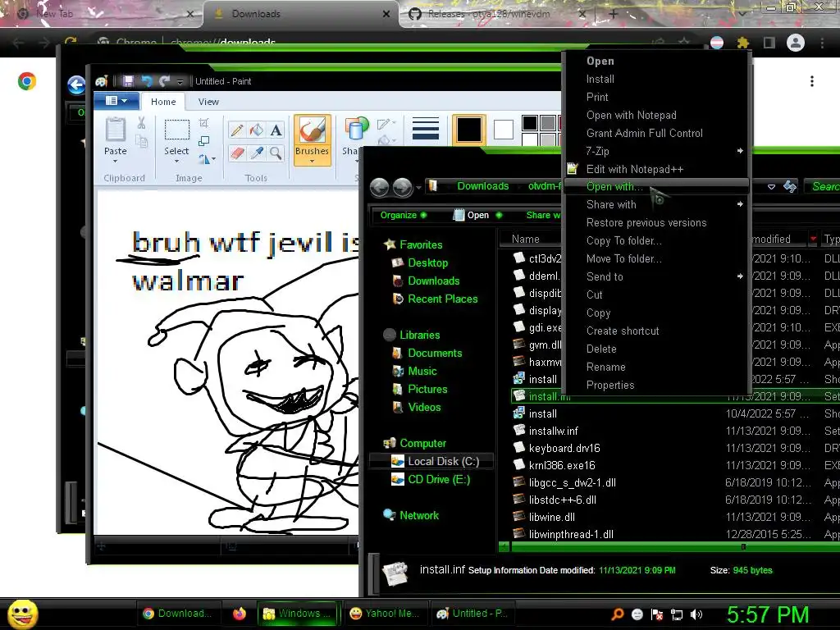Open the Paint file menu dropdown
The height and width of the screenshot is (630, 840).
116,101
